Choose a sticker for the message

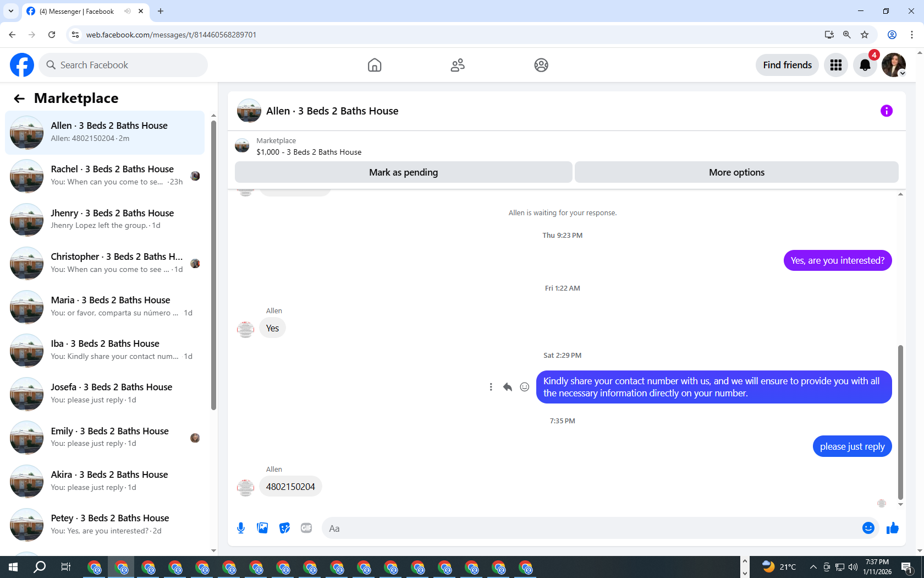tap(284, 528)
